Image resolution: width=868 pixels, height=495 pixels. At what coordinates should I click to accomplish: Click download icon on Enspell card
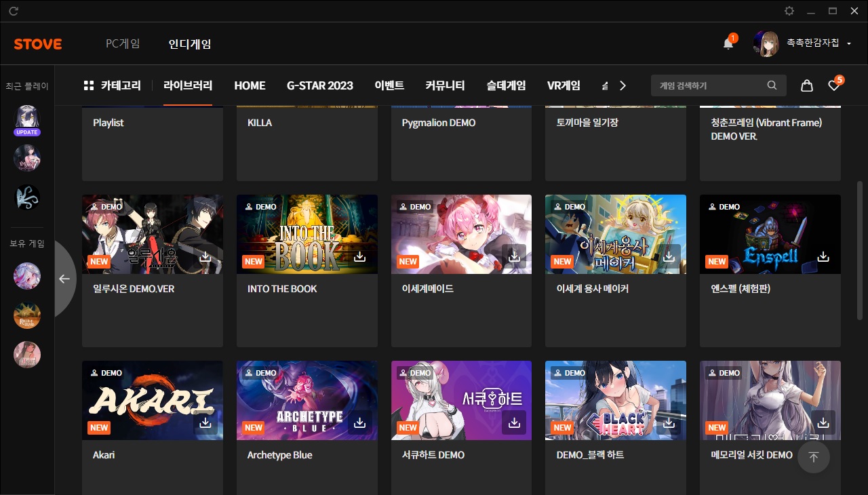click(823, 256)
